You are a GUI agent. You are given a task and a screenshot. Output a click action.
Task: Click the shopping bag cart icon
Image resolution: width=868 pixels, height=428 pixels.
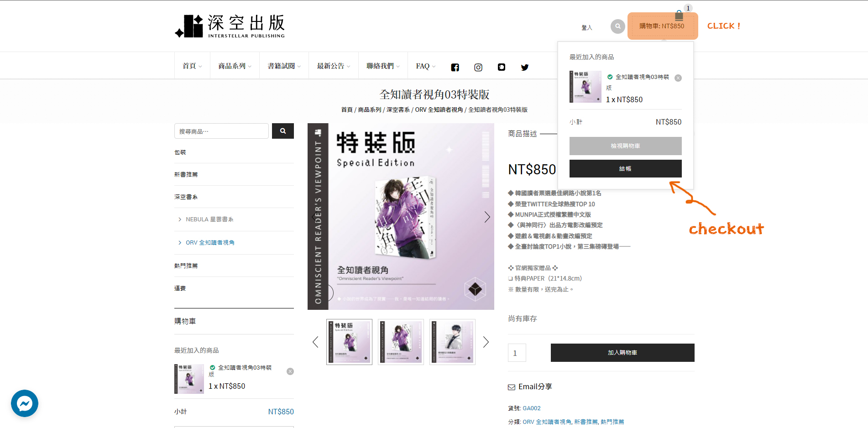point(679,15)
